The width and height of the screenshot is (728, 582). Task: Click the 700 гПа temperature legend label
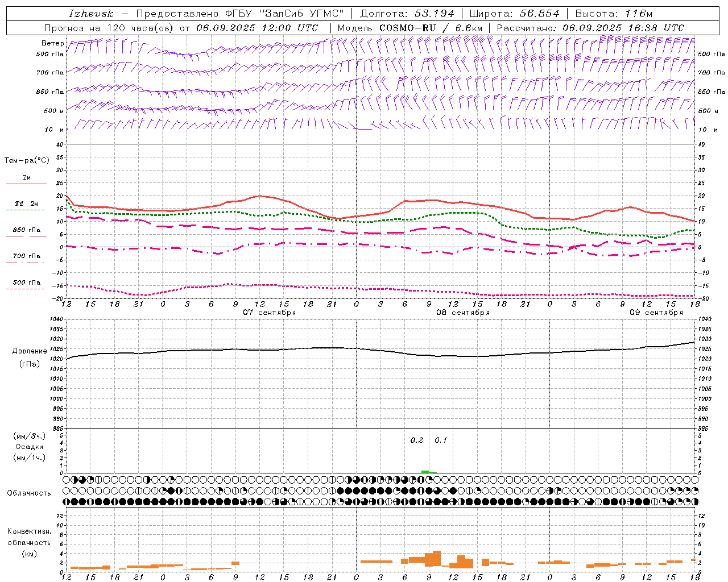click(x=26, y=256)
